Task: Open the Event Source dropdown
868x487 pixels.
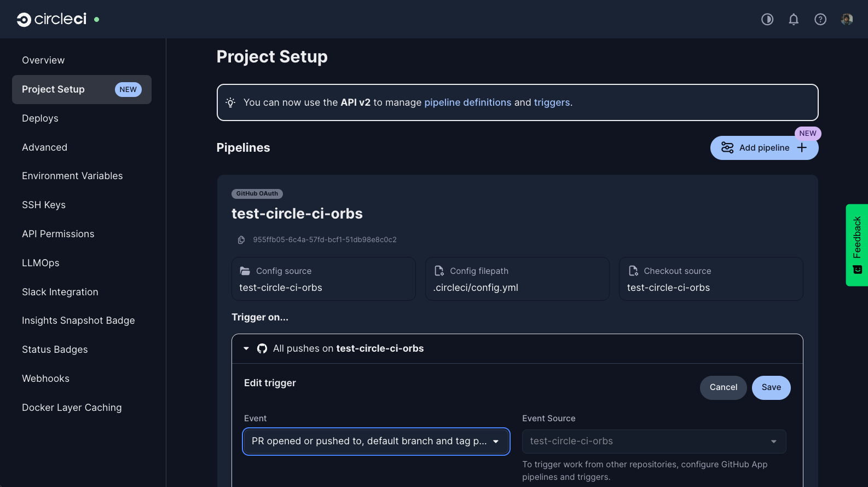Action: [654, 442]
